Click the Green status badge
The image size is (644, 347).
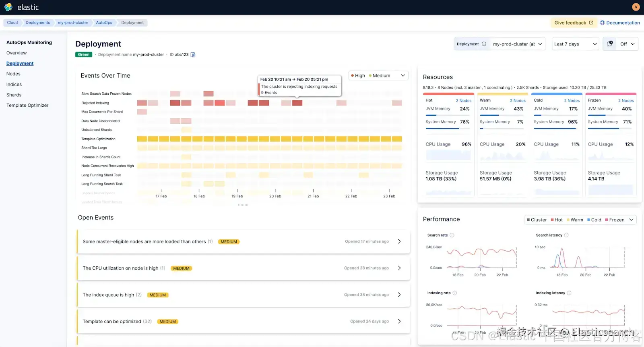pos(84,54)
